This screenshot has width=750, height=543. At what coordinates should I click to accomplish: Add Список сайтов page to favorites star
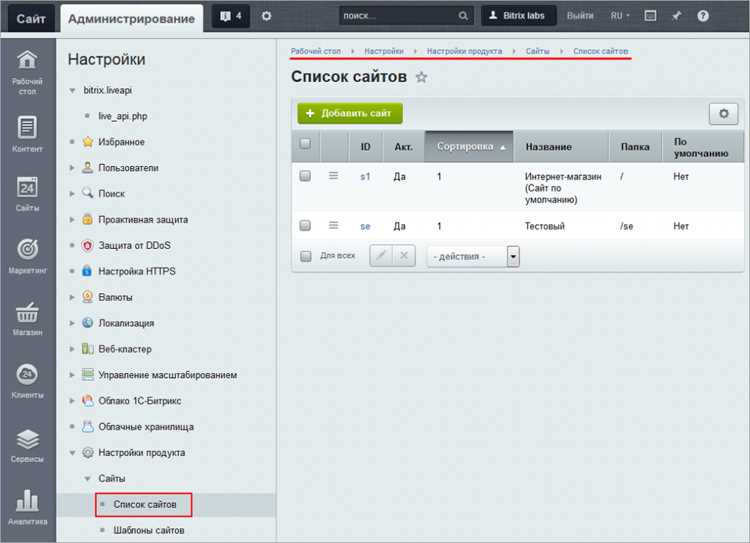click(421, 77)
